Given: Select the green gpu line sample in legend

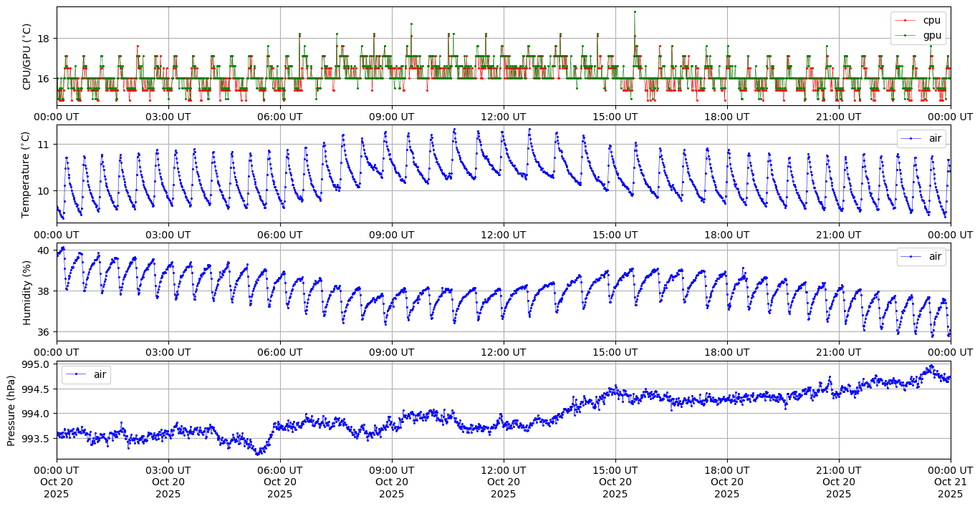Looking at the screenshot, I should (x=906, y=36).
